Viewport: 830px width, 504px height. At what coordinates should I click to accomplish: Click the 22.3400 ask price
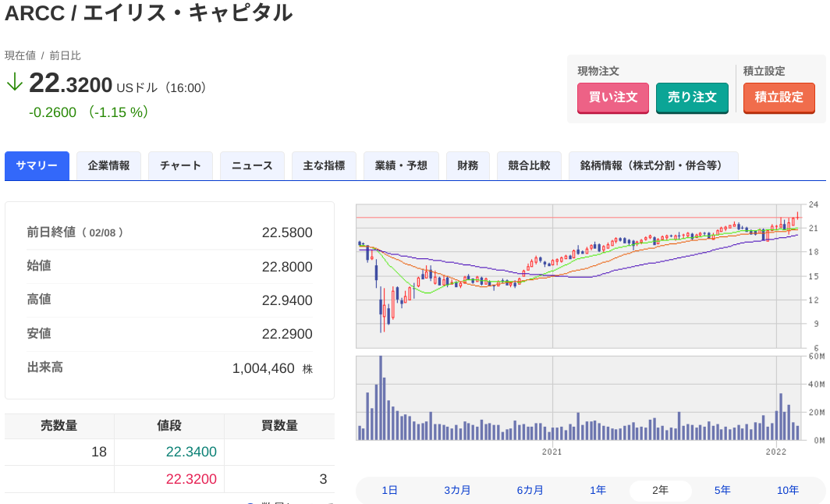pyautogui.click(x=191, y=452)
